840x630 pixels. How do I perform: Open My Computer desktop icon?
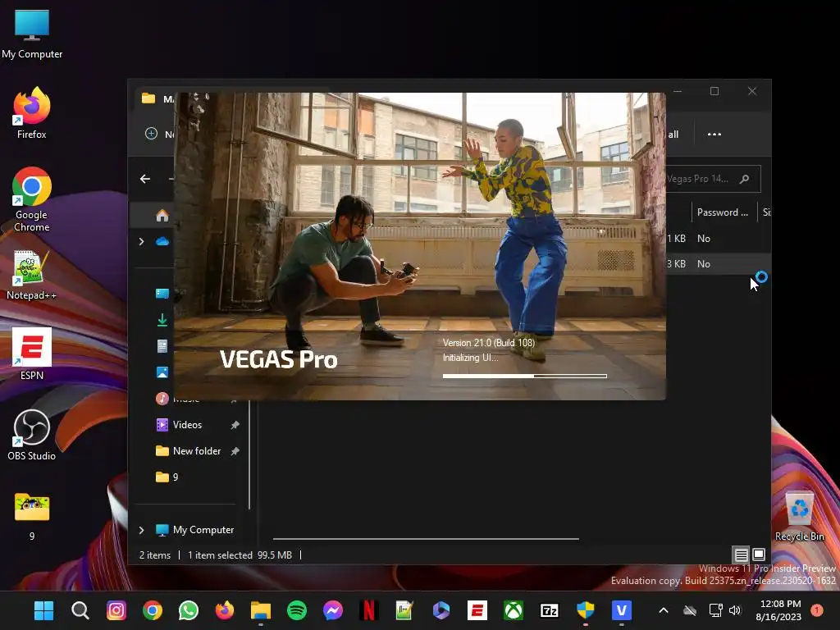32,34
